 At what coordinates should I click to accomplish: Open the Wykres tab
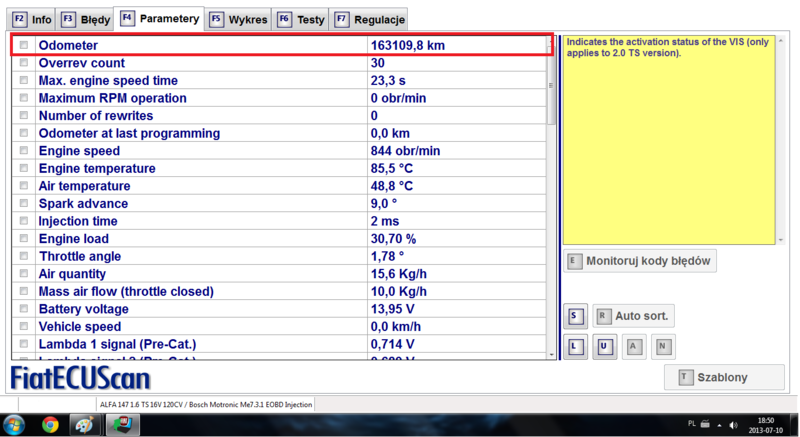click(x=235, y=19)
